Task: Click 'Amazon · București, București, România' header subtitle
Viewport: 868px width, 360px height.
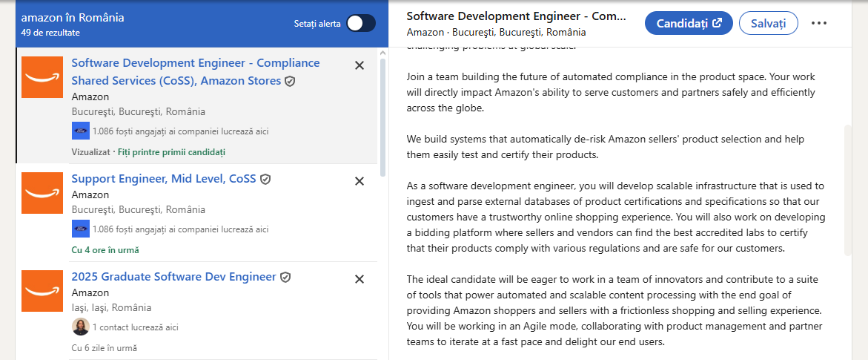Action: point(496,32)
